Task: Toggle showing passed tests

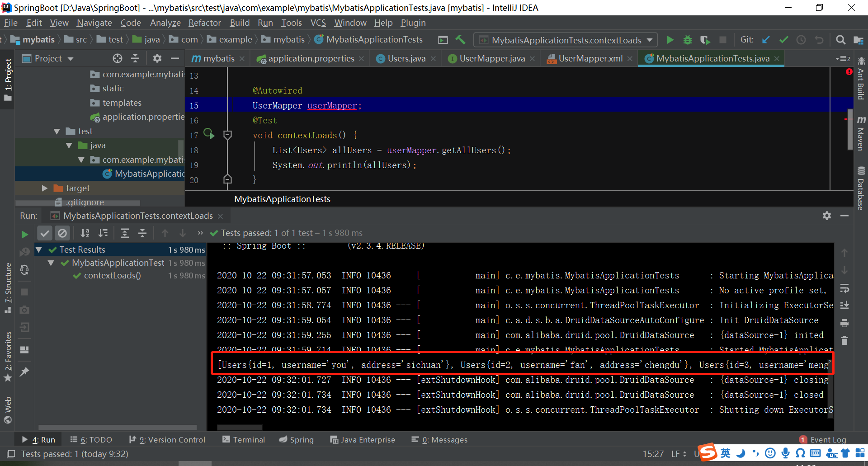Action: [x=44, y=233]
